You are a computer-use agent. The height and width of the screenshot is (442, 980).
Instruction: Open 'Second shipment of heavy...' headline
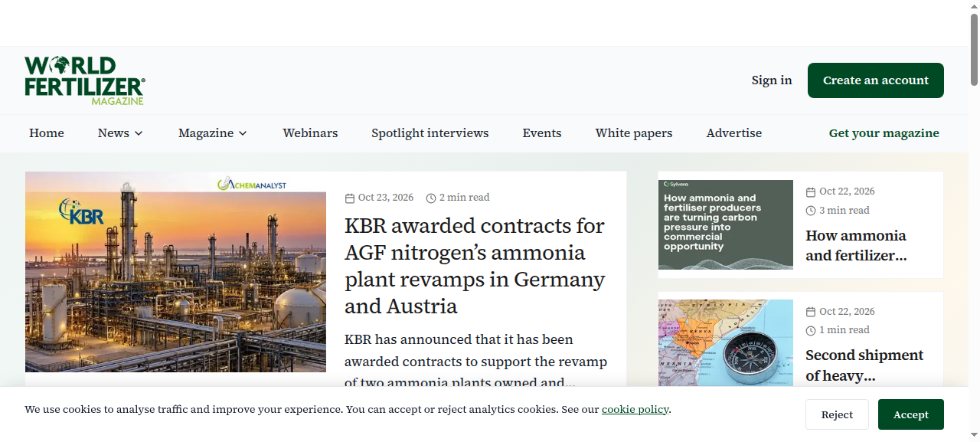(x=864, y=365)
